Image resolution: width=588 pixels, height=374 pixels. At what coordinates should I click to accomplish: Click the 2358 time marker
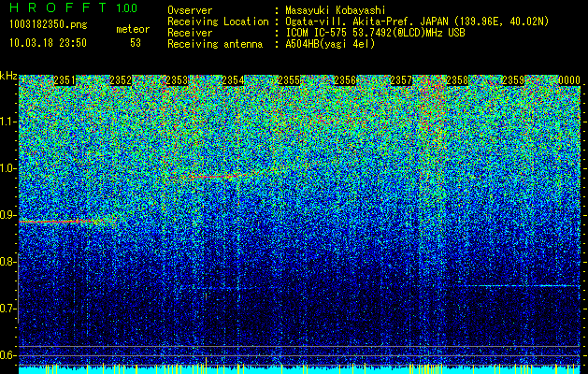[457, 80]
